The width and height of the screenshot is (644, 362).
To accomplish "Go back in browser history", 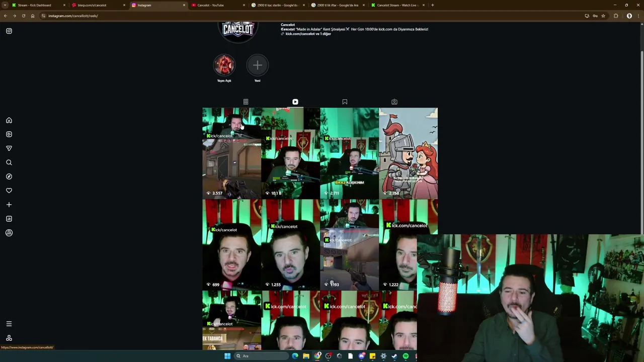I will (6, 16).
